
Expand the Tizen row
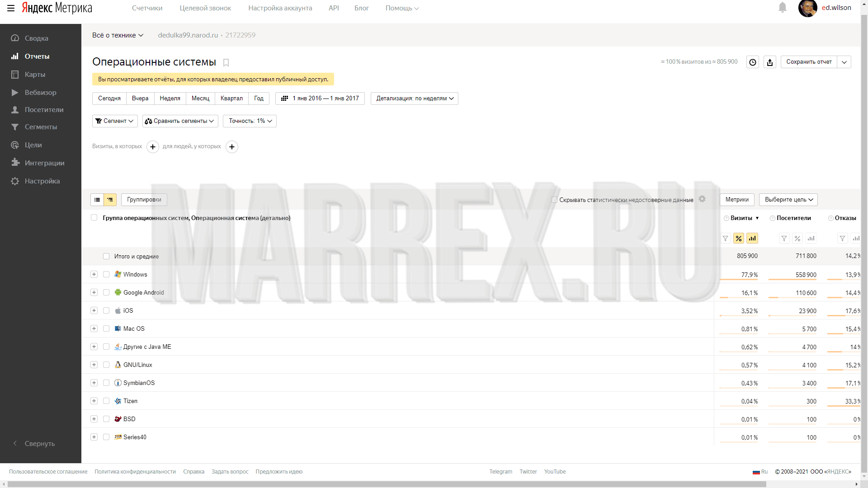(x=94, y=401)
